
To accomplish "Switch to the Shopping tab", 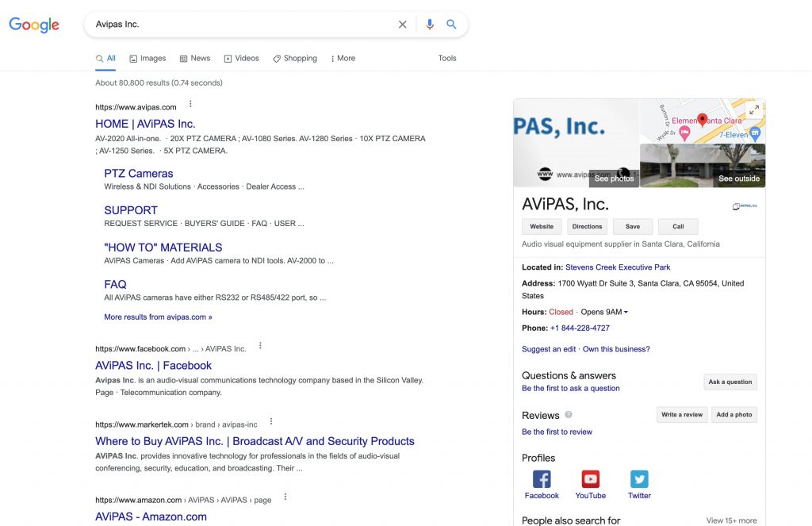I will click(295, 59).
